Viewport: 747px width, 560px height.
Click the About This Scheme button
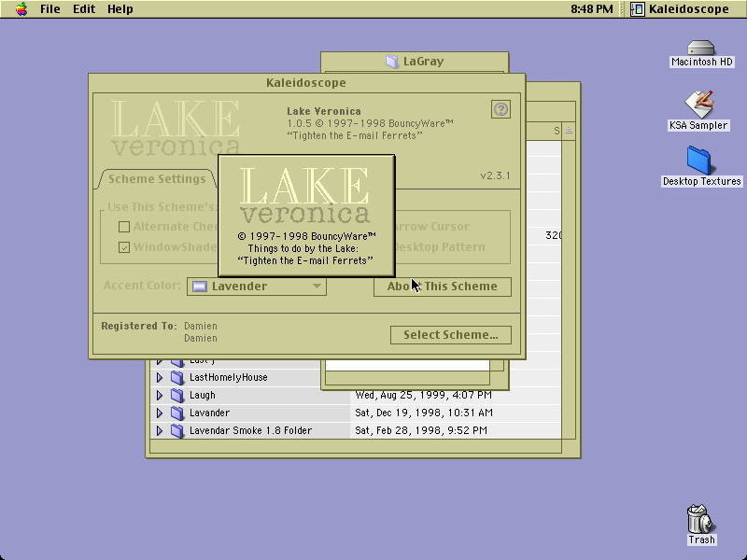(442, 287)
